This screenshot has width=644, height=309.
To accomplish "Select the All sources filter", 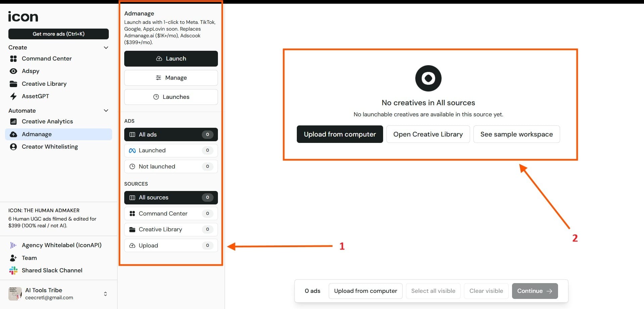I will 171,197.
